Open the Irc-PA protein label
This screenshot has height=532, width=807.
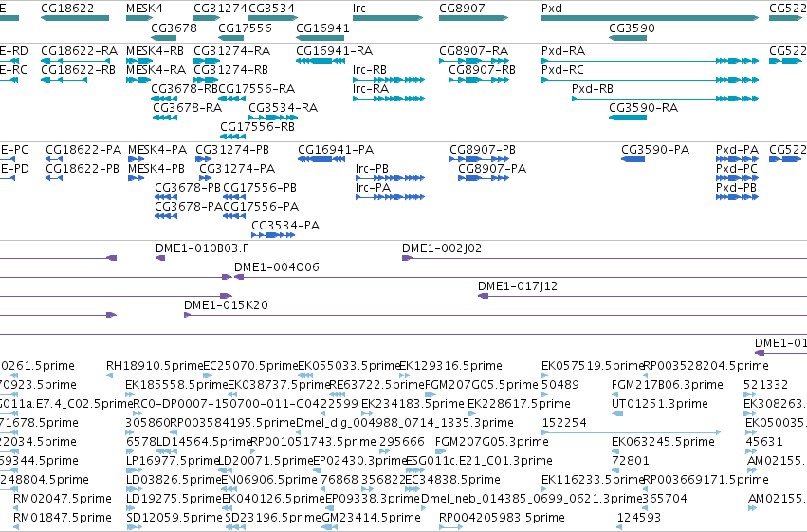pyautogui.click(x=373, y=188)
